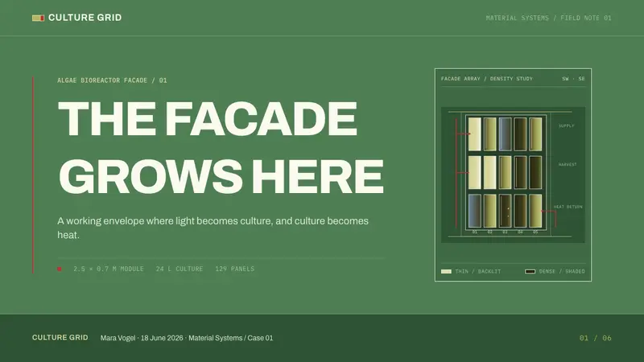Viewport: 644px width, 362px height.
Task: Select the dark Heat Return panel in column 03
Action: pyautogui.click(x=506, y=211)
